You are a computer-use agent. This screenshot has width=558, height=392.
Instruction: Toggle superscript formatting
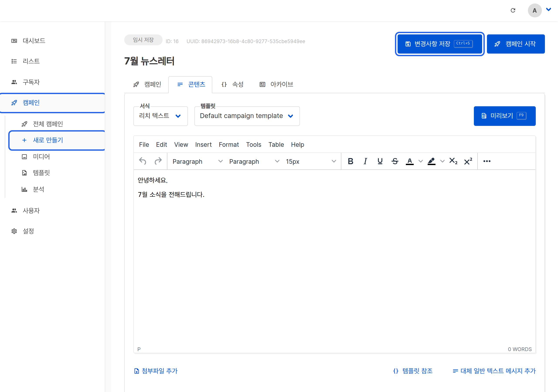click(468, 161)
